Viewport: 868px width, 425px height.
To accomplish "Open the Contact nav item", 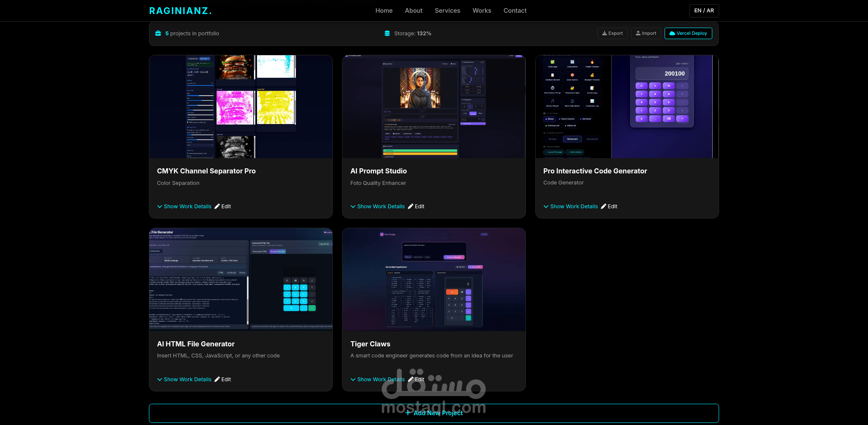I will 515,11.
